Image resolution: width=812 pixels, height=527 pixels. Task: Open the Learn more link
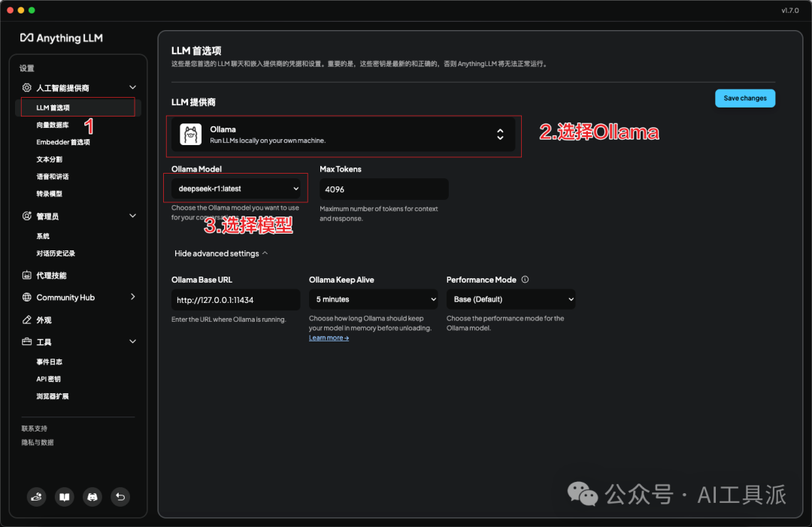(329, 338)
